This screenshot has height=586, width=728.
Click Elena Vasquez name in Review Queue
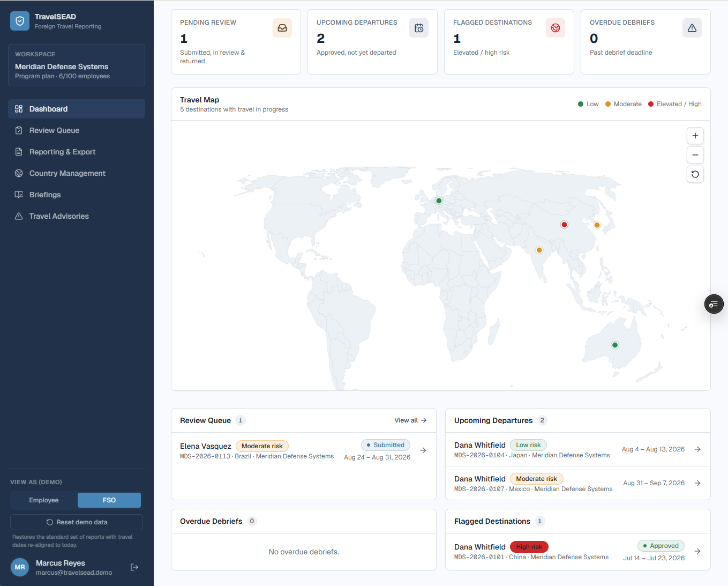[206, 446]
